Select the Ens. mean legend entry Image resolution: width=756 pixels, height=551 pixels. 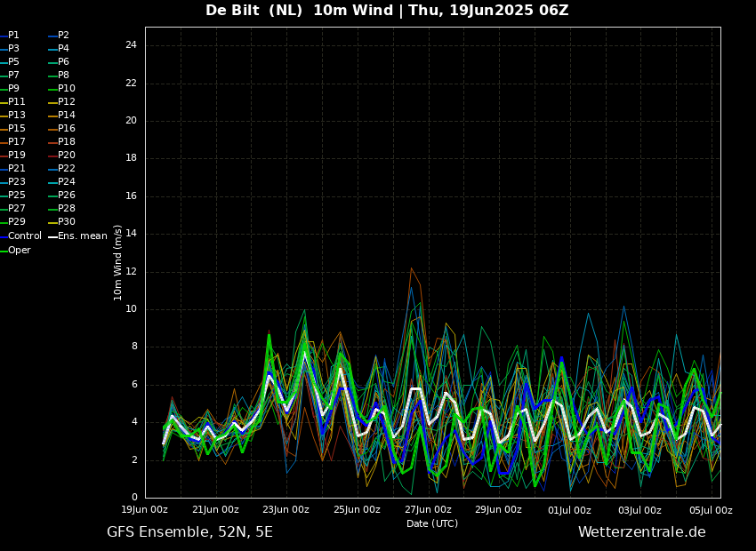pyautogui.click(x=82, y=236)
